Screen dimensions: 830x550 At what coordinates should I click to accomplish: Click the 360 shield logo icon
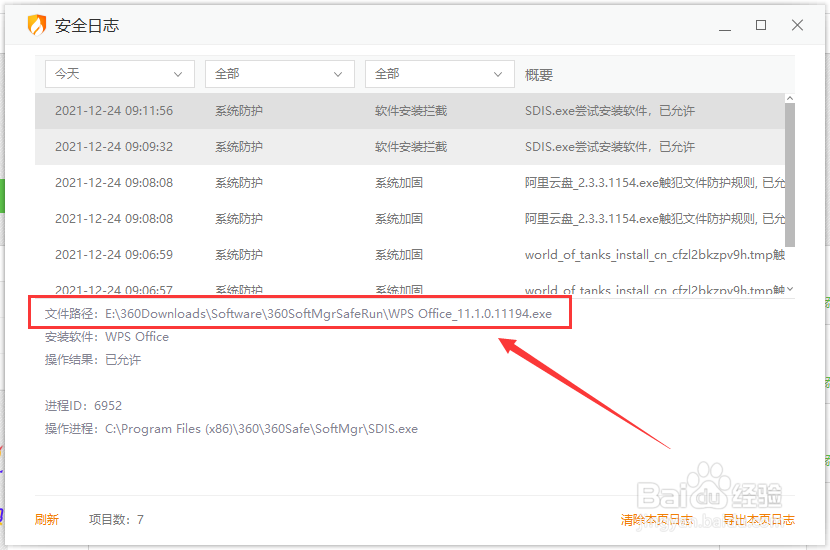[x=37, y=25]
